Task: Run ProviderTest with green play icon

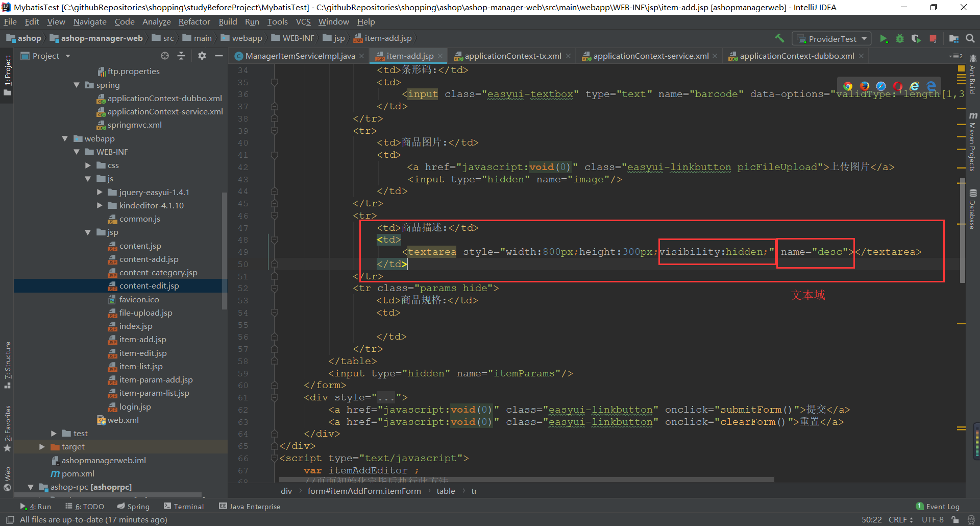Action: [x=884, y=39]
